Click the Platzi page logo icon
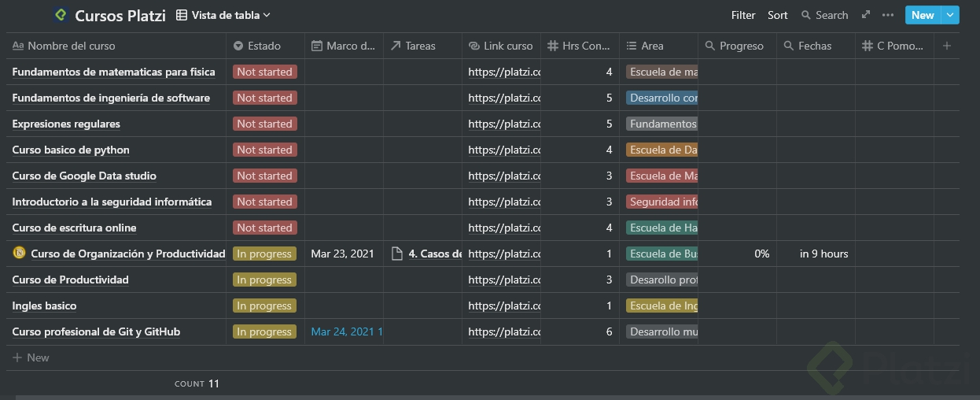This screenshot has width=980, height=400. [x=61, y=15]
